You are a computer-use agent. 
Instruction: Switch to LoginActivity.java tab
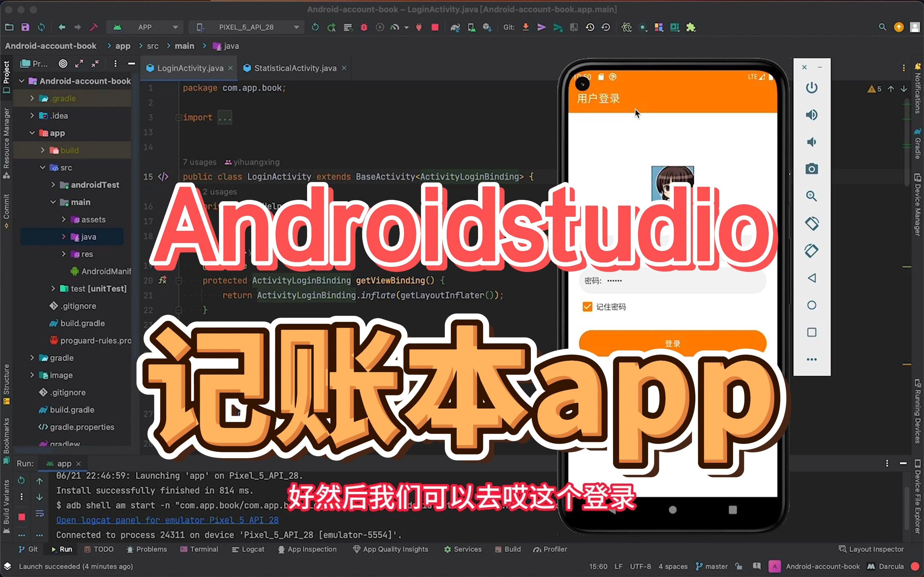pyautogui.click(x=190, y=68)
